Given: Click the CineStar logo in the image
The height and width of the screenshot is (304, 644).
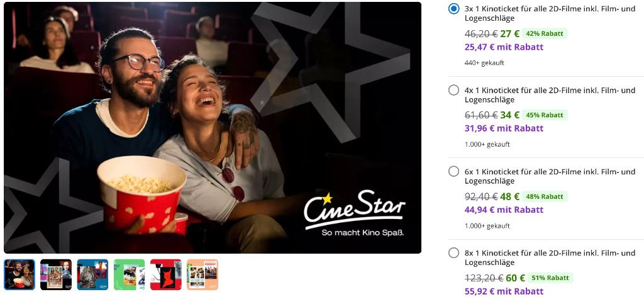Looking at the screenshot, I should [x=355, y=213].
